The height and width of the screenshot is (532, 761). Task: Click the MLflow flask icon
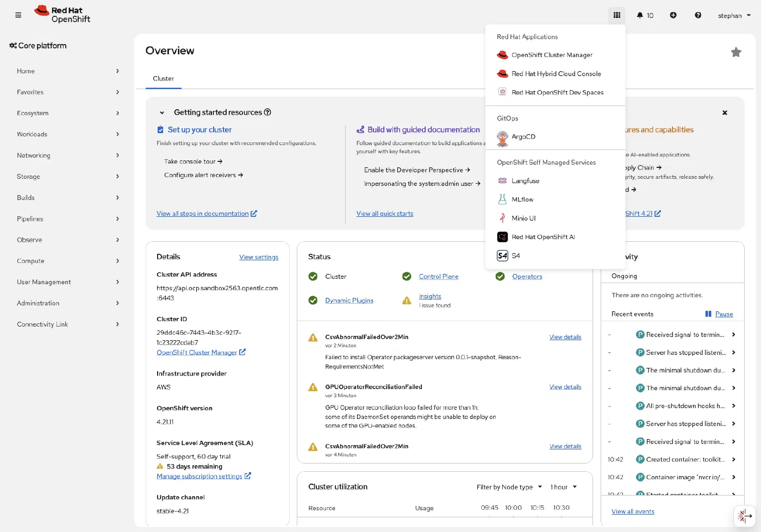(x=502, y=199)
